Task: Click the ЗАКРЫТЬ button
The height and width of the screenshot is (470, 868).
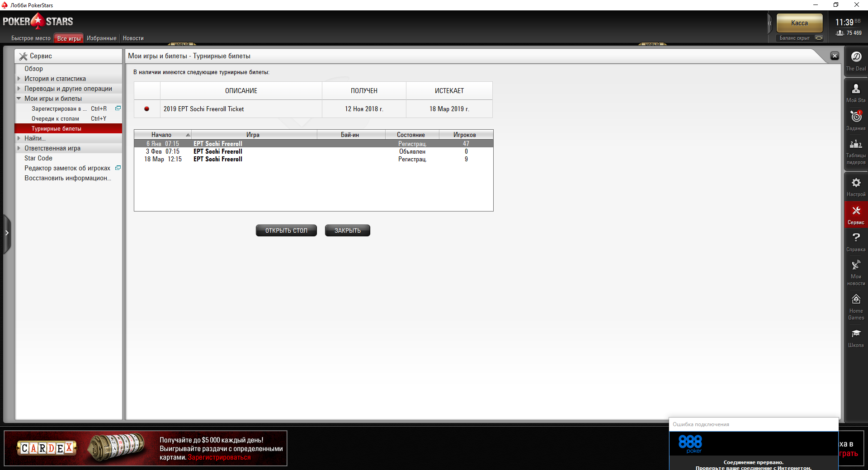Action: tap(348, 230)
